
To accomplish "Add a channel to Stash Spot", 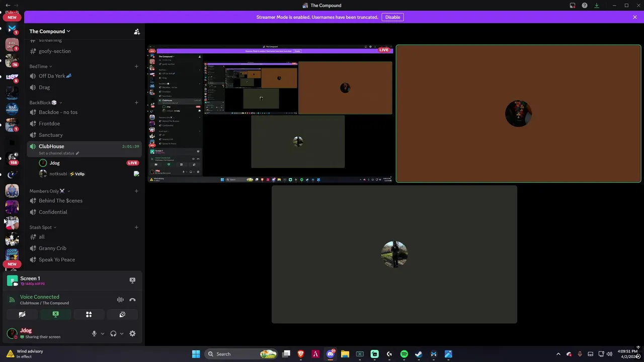I will point(136,227).
